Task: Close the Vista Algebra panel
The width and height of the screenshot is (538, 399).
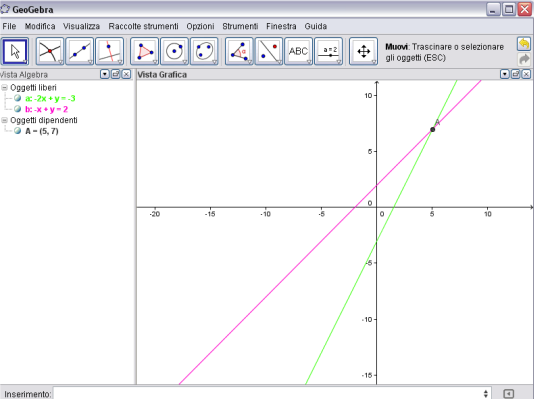Action: [x=126, y=74]
